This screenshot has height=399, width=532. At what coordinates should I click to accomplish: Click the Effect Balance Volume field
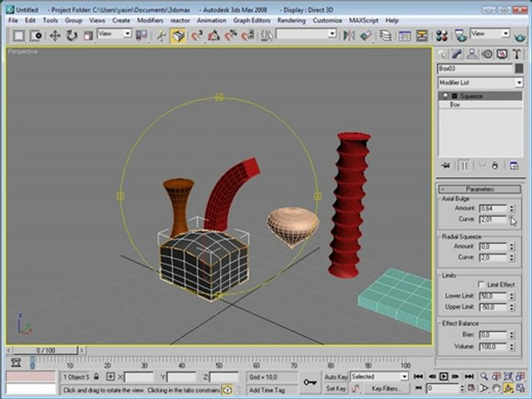click(493, 346)
